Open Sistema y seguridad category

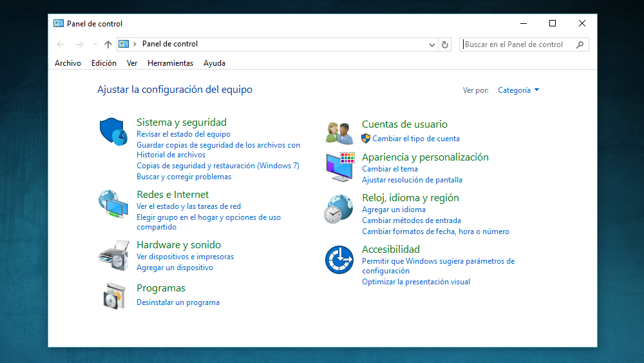(x=182, y=122)
